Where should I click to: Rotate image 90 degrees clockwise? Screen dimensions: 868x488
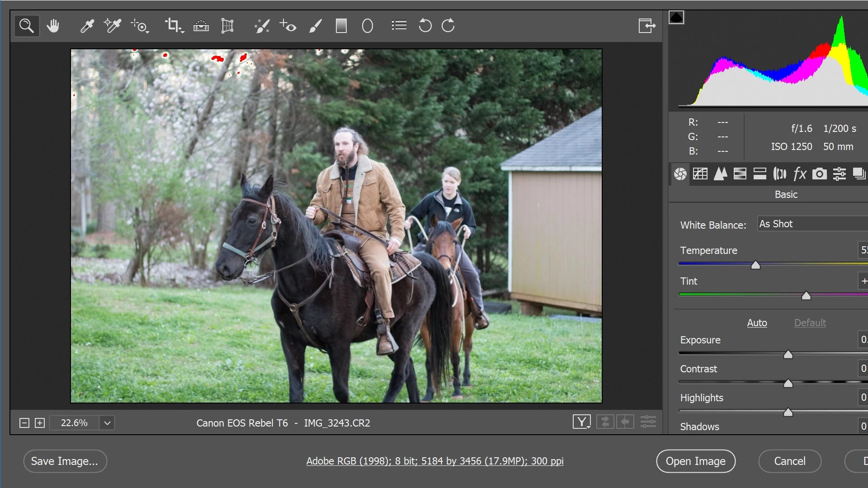coord(448,26)
